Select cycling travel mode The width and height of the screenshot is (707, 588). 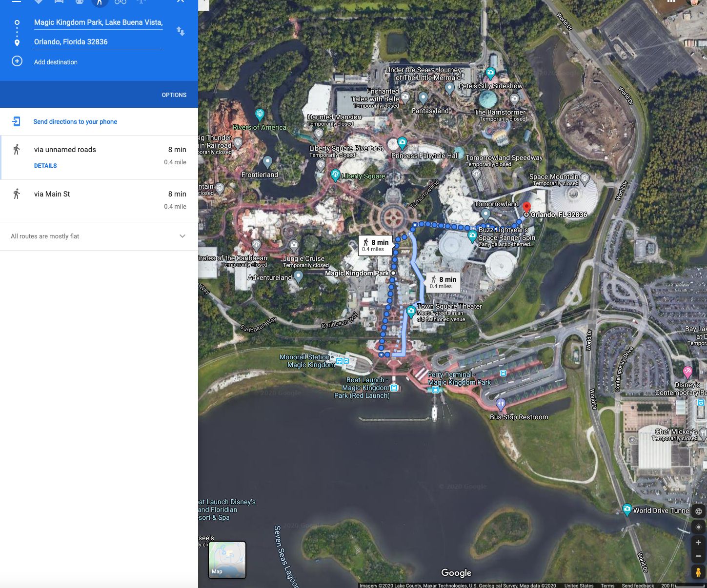[x=121, y=2]
